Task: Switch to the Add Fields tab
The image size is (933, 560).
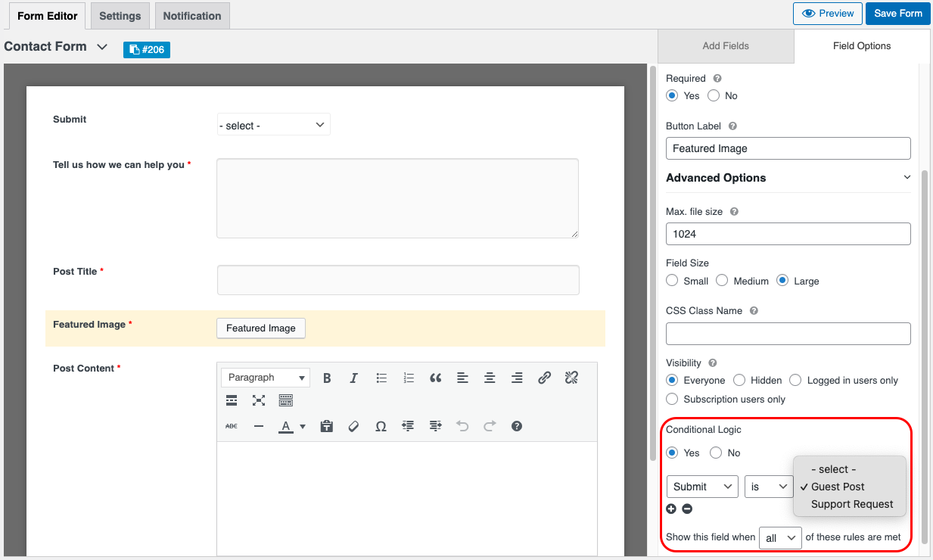Action: (x=725, y=46)
